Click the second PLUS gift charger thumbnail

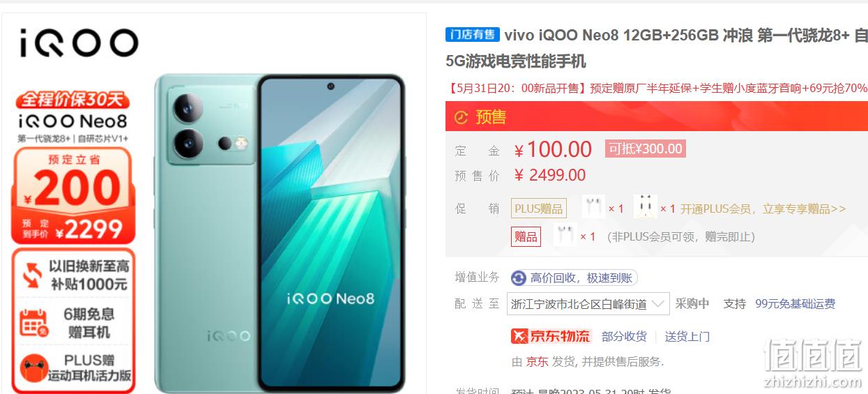click(646, 207)
